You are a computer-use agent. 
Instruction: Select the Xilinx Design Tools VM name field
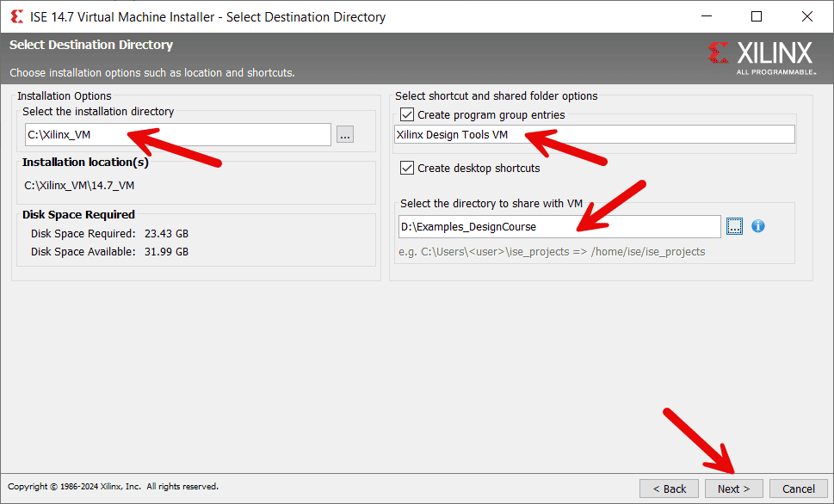(594, 134)
